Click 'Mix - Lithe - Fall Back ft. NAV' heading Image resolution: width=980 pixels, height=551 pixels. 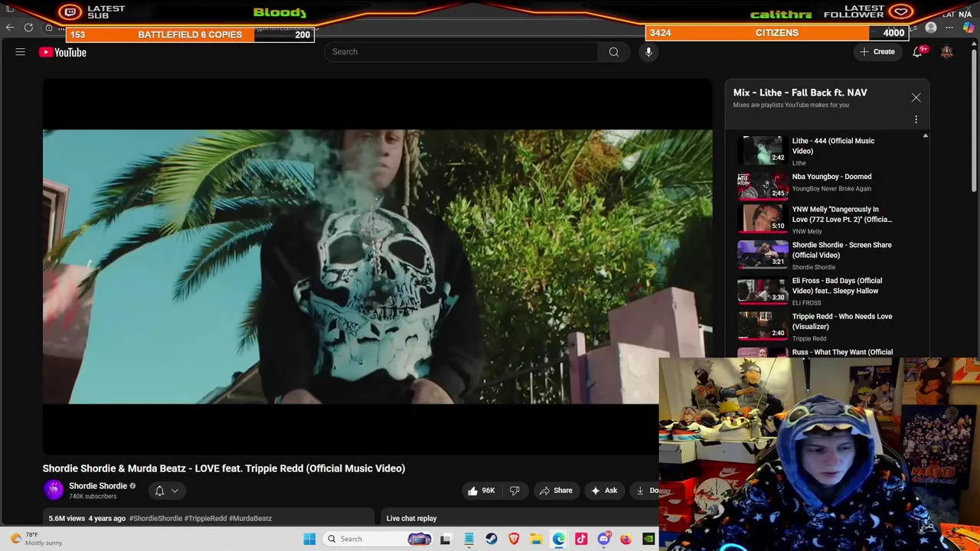(x=800, y=93)
